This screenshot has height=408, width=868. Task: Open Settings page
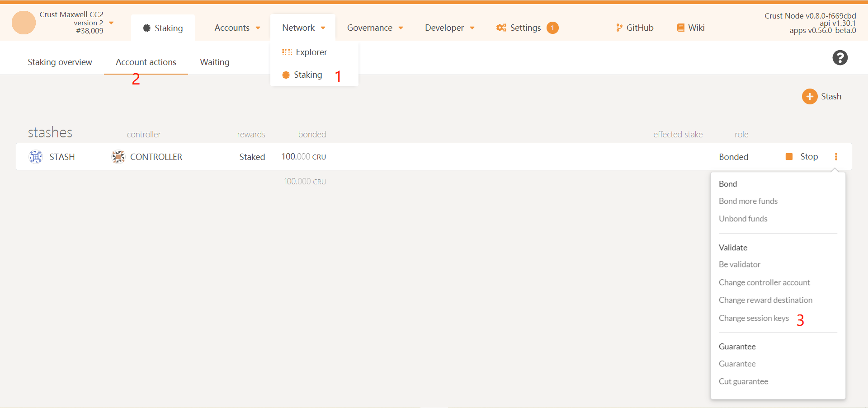pyautogui.click(x=525, y=28)
